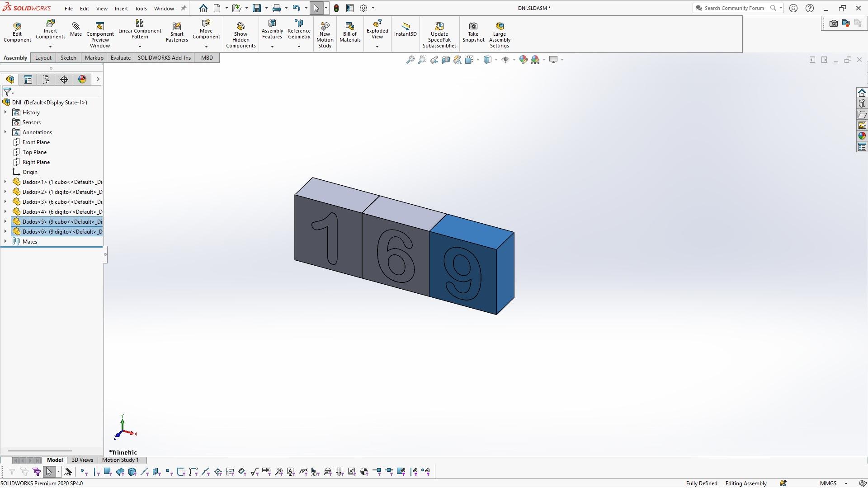Open Assembly Features tool
868x488 pixels.
(x=272, y=30)
